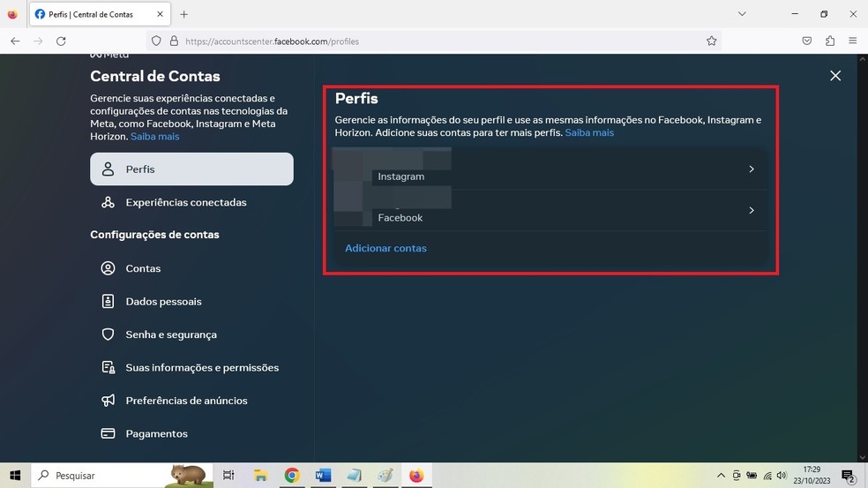Image resolution: width=868 pixels, height=488 pixels.
Task: Click the Dados pessoais ID card icon
Action: 108,301
